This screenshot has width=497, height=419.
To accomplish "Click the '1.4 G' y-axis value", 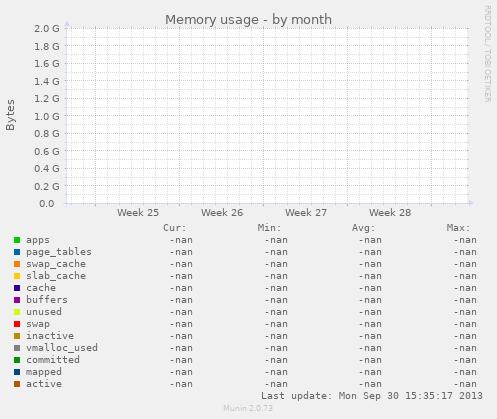I will [x=47, y=81].
